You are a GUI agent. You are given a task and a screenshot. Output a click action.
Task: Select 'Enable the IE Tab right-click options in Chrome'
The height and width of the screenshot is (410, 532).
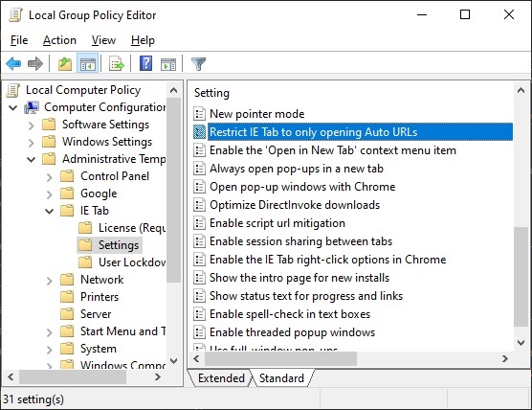(327, 260)
